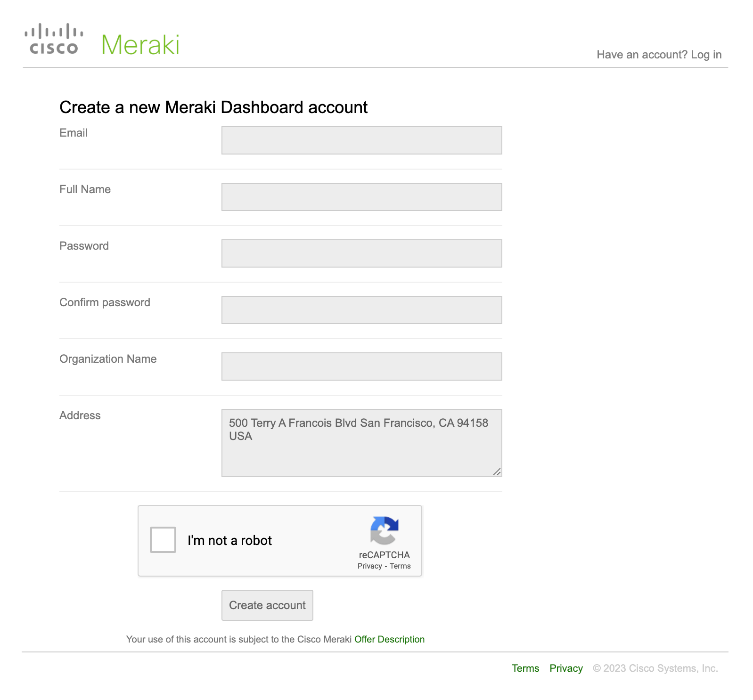This screenshot has height=700, width=753.
Task: Click the I'm not a robot text
Action: (x=229, y=540)
